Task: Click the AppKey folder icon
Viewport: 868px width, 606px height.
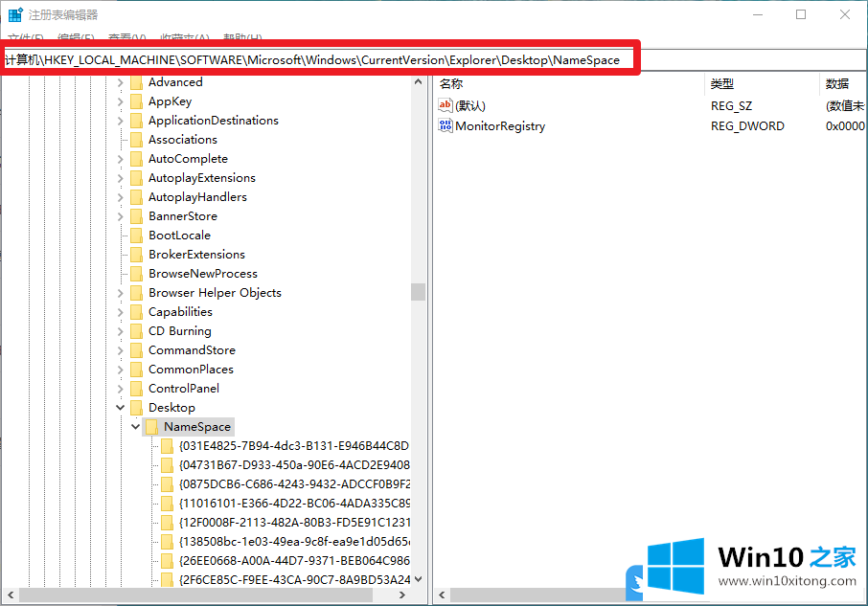Action: [136, 101]
